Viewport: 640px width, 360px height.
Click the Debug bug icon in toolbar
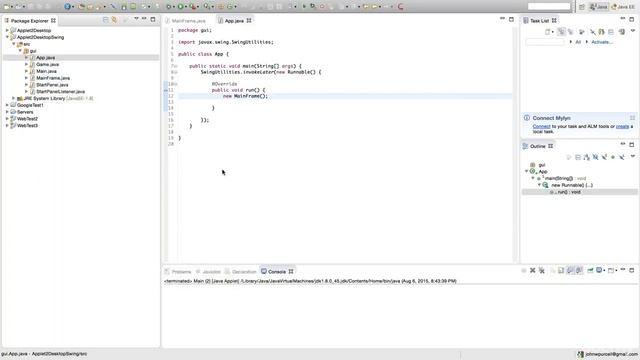(x=169, y=7)
